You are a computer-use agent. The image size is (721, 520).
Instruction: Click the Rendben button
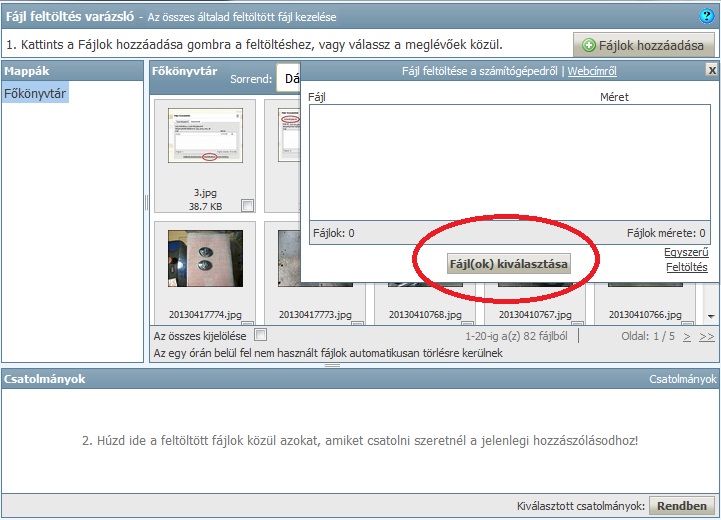point(683,506)
